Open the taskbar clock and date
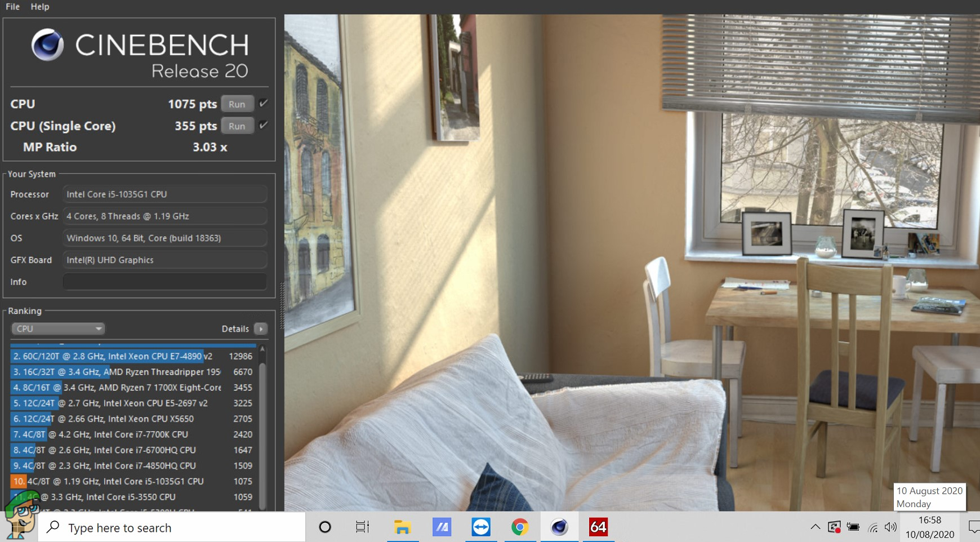The height and width of the screenshot is (542, 980). (930, 527)
